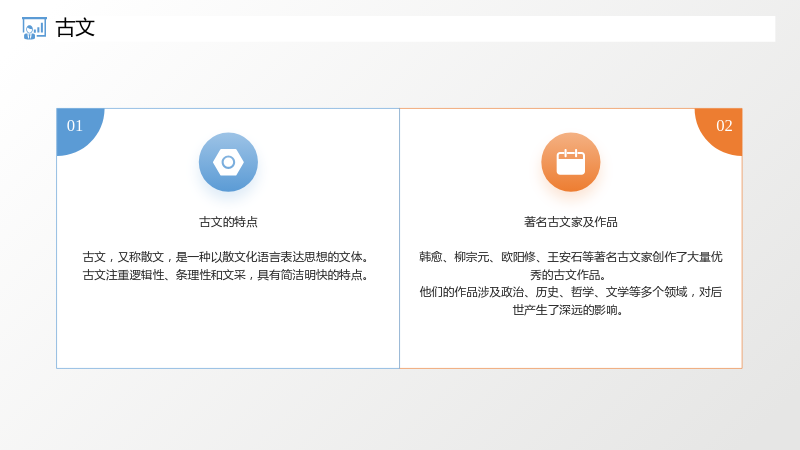Select the line starting 他们的作品涉及政治
The width and height of the screenshot is (800, 450).
(x=570, y=292)
